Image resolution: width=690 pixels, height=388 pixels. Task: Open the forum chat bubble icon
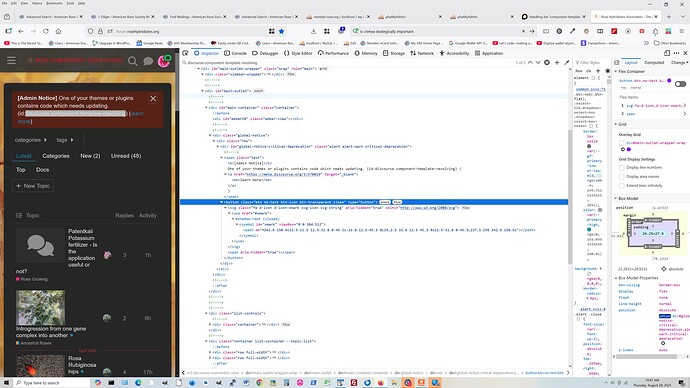click(148, 61)
